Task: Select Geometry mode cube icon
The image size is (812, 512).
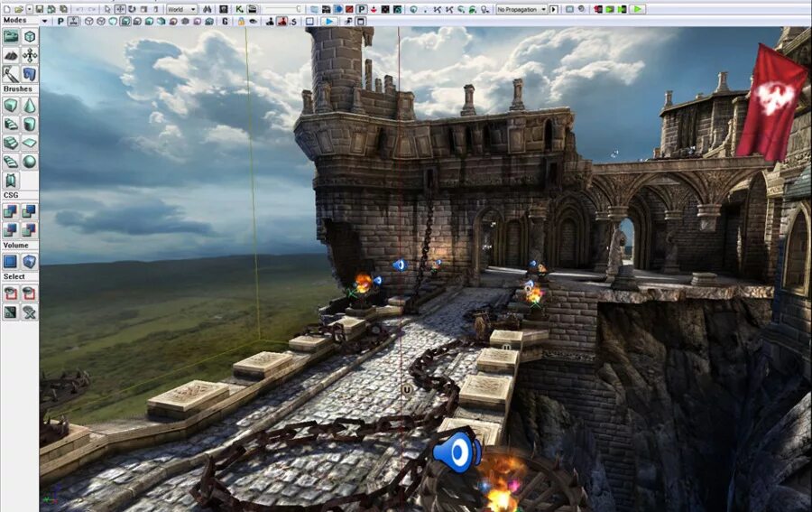Action: 30,36
